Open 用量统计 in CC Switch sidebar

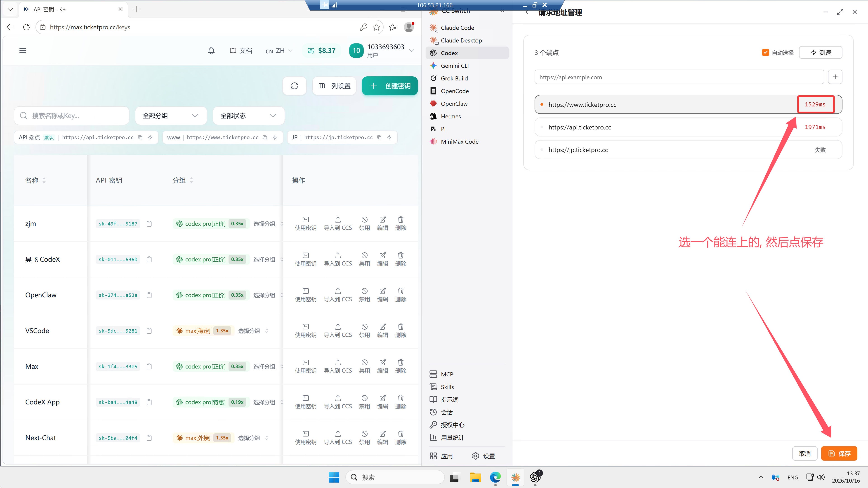467,437
